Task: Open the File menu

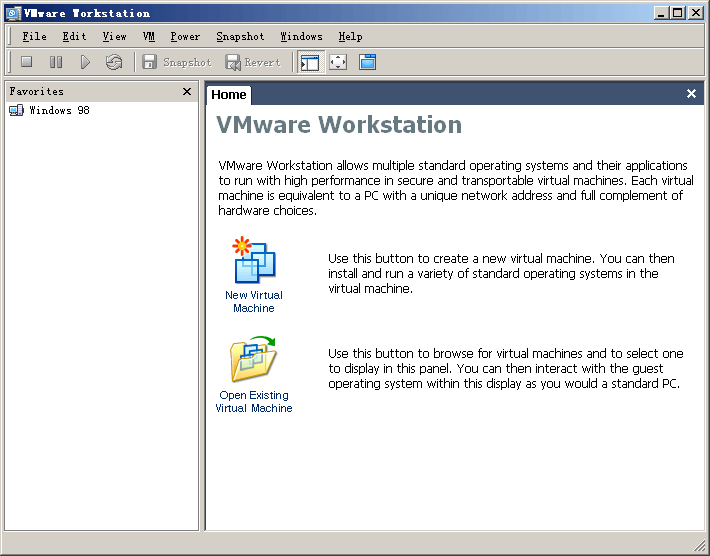Action: click(x=34, y=36)
